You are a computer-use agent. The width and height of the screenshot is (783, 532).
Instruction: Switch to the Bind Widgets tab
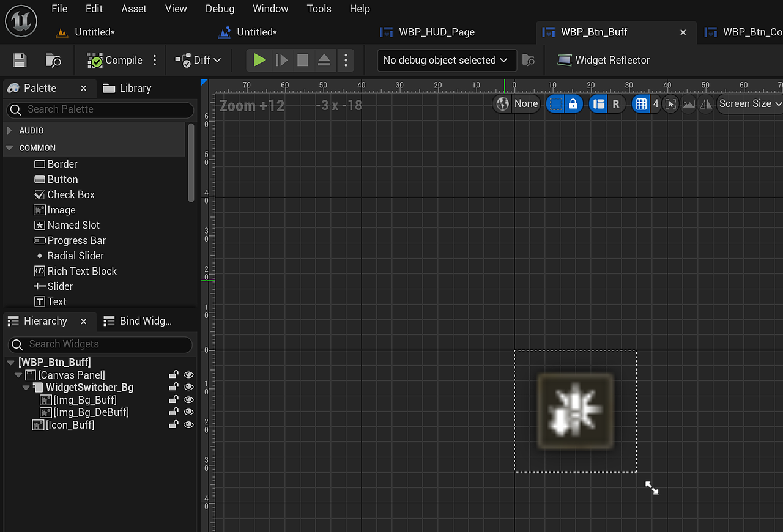(138, 321)
